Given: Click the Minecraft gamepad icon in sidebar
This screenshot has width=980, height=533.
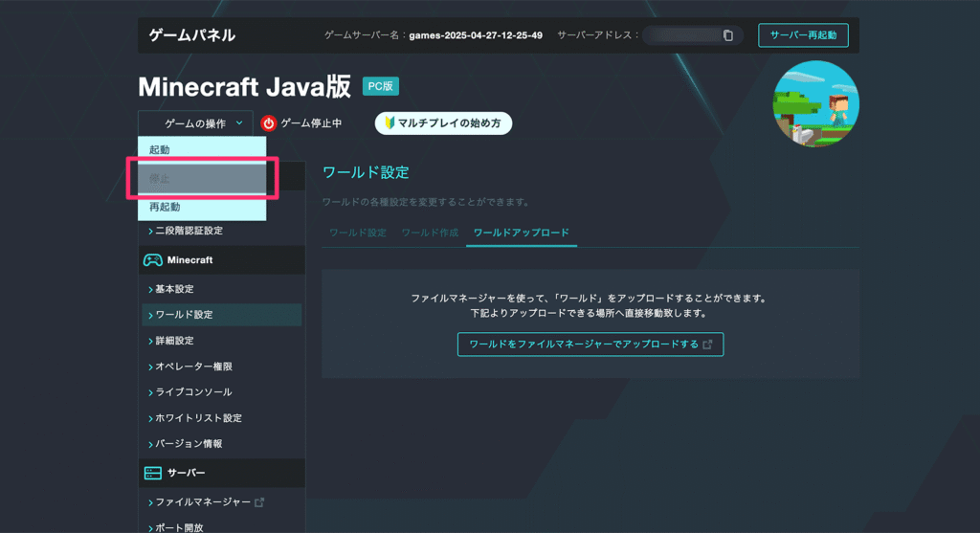Looking at the screenshot, I should click(x=152, y=260).
